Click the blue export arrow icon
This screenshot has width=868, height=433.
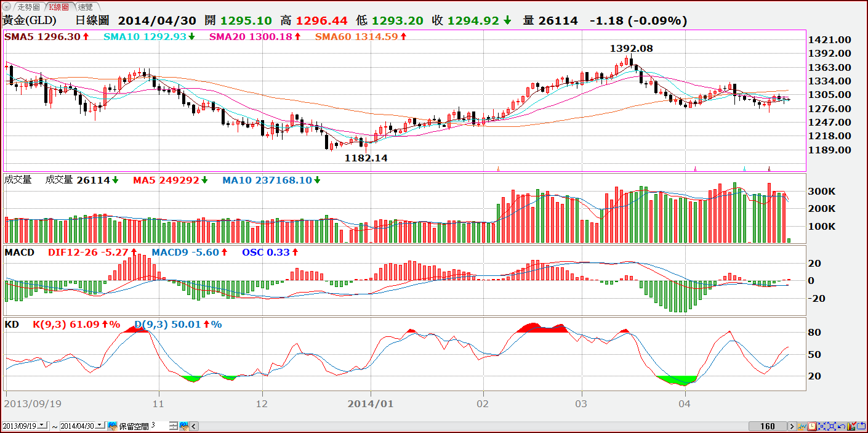tap(861, 426)
